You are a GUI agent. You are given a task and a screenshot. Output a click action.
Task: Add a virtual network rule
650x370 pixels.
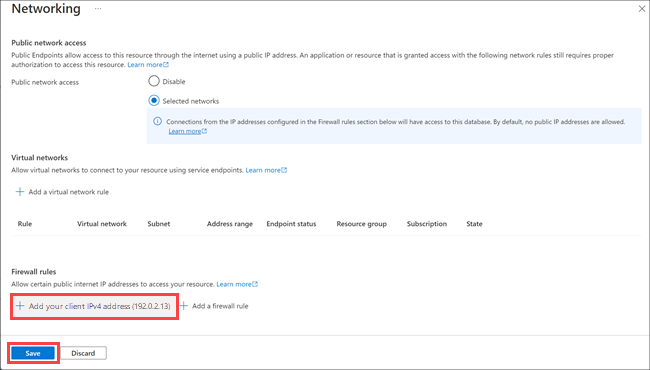point(63,192)
